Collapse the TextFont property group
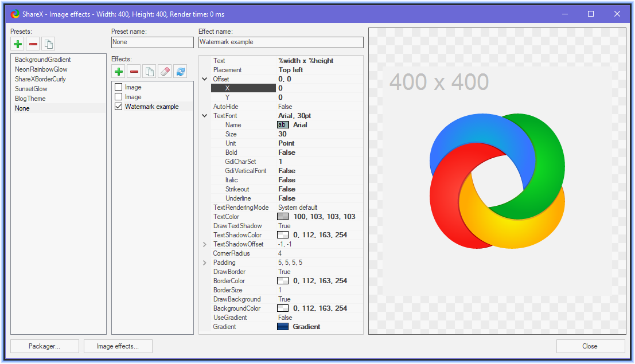The width and height of the screenshot is (635, 364). [x=205, y=116]
